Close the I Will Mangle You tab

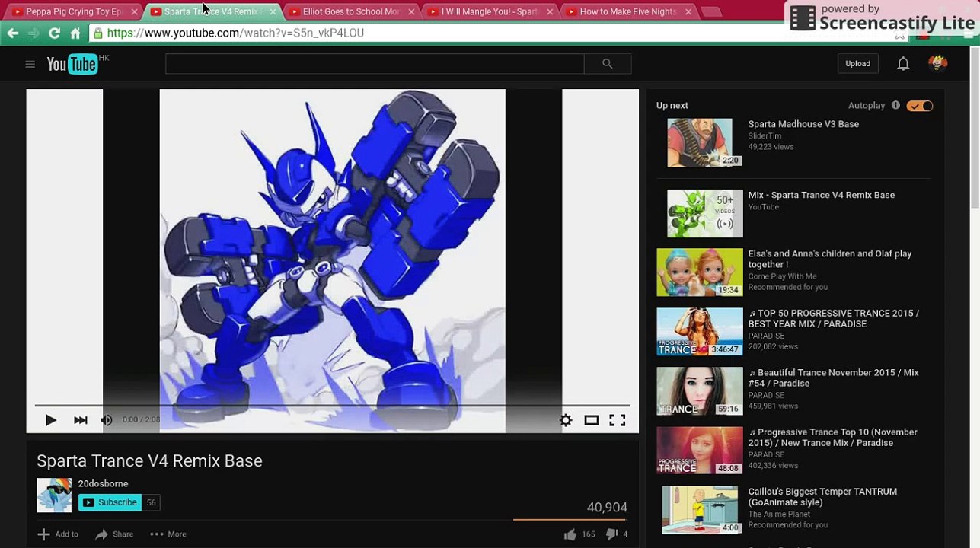click(x=550, y=12)
